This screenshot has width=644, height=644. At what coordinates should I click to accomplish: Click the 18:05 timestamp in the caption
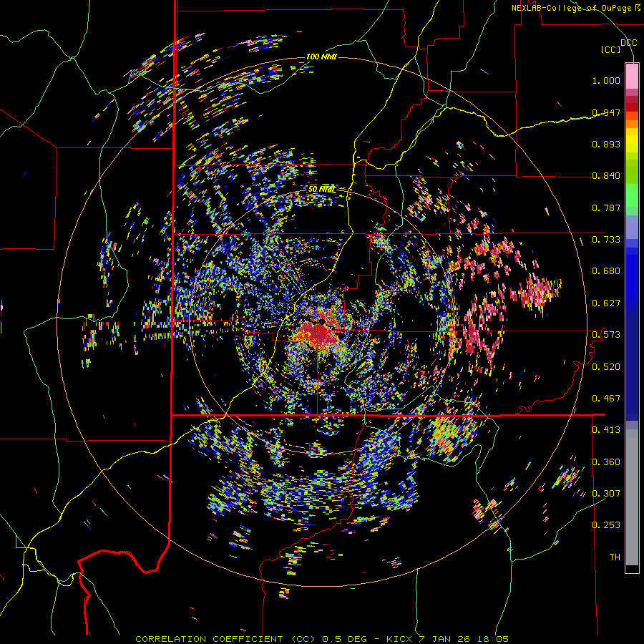(x=493, y=639)
